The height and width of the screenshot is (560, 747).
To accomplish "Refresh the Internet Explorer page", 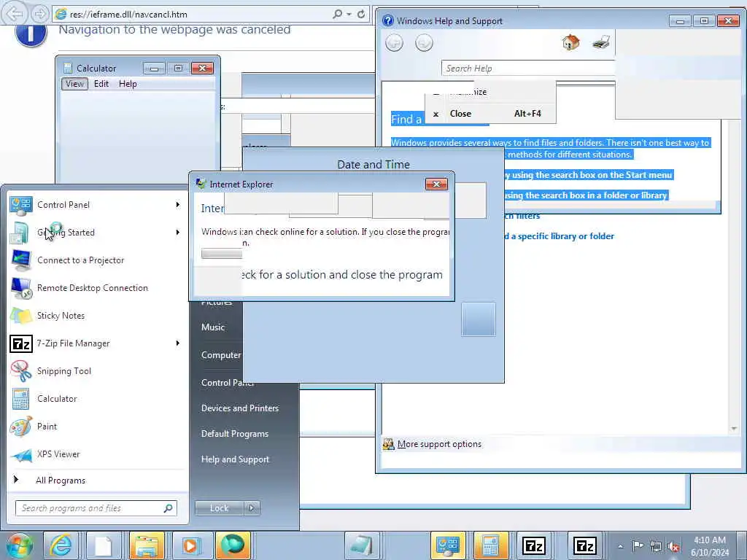I will pyautogui.click(x=361, y=15).
